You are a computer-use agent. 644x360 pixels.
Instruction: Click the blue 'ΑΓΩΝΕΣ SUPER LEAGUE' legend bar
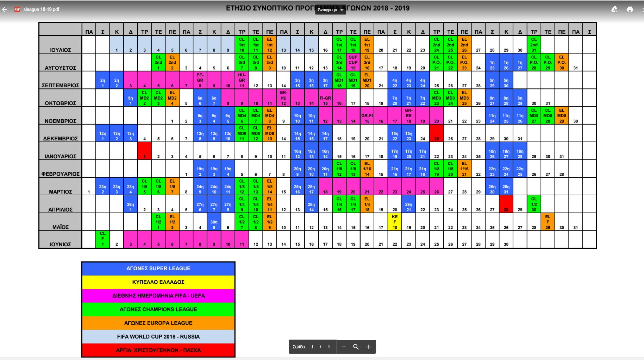click(158, 269)
